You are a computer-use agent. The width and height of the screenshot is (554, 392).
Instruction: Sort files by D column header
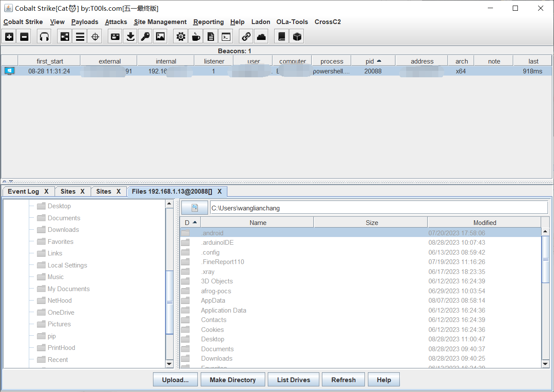click(190, 222)
